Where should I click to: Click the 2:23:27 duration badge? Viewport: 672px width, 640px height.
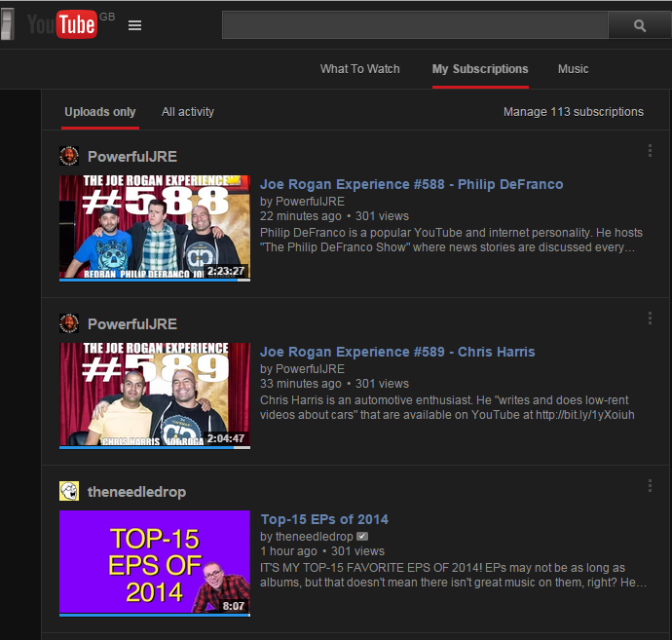tap(226, 271)
